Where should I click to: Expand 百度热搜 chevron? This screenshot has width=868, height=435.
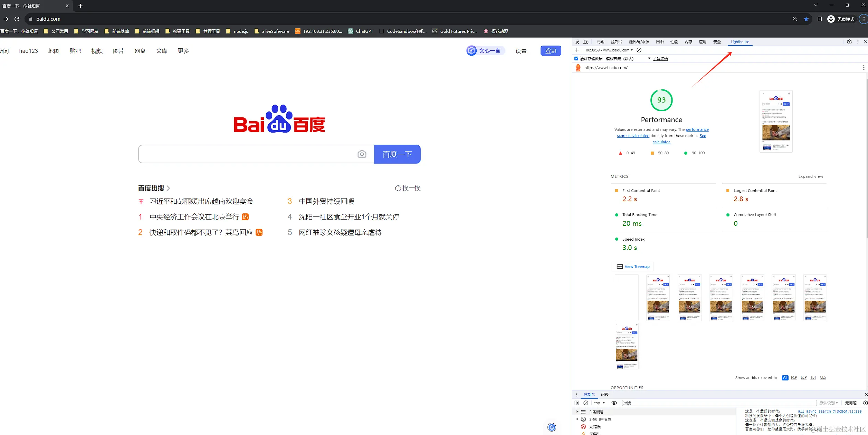(168, 188)
